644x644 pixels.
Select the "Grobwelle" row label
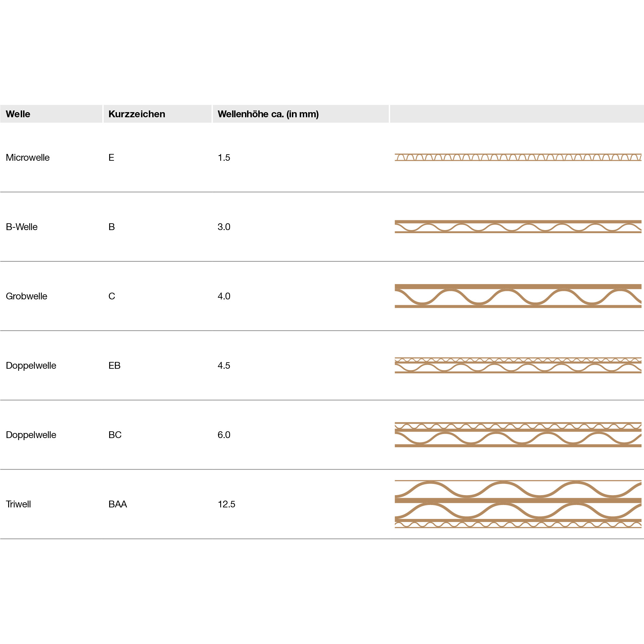pyautogui.click(x=27, y=296)
